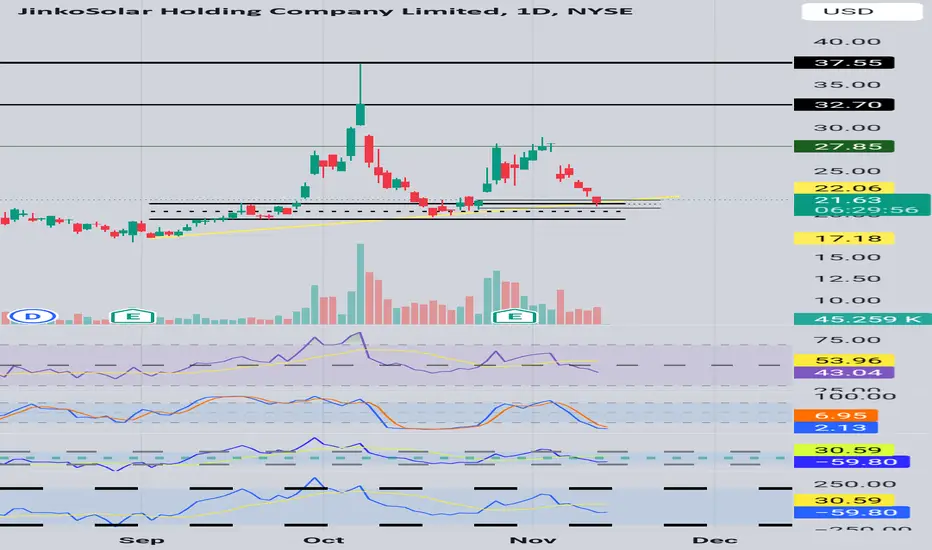Click the blue D dividend marker

pyautogui.click(x=33, y=316)
